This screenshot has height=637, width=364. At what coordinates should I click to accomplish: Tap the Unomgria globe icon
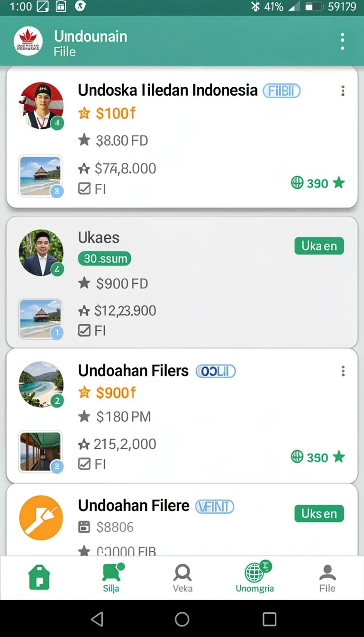click(x=255, y=572)
